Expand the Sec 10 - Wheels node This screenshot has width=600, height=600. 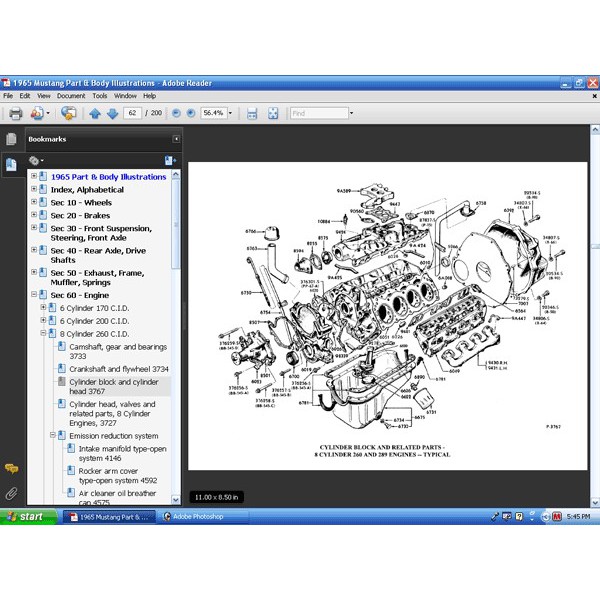click(34, 201)
